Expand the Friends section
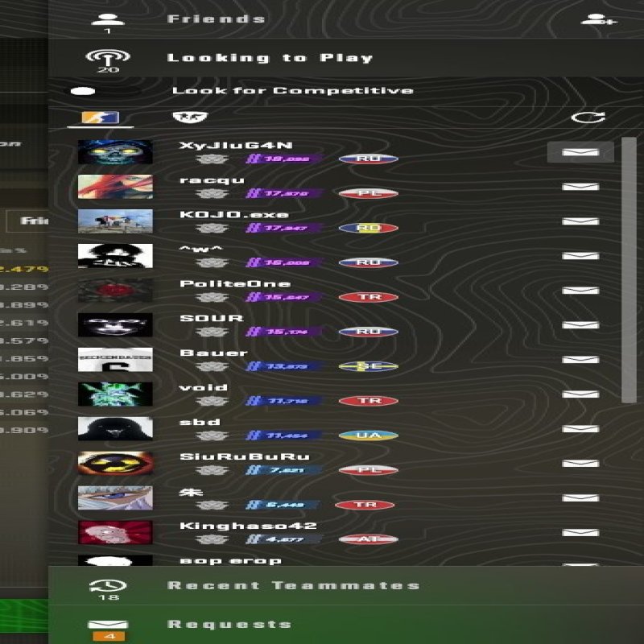The height and width of the screenshot is (644, 644). [217, 19]
